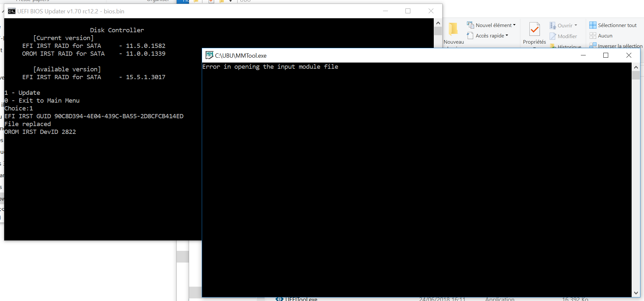
Task: Click the MMTool.exe window title icon
Action: [209, 55]
